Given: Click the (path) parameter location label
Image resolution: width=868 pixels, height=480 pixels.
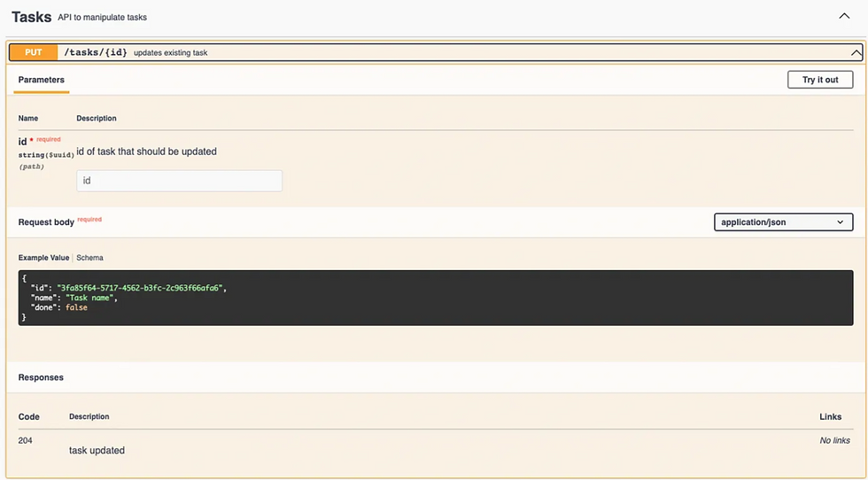Looking at the screenshot, I should [31, 166].
